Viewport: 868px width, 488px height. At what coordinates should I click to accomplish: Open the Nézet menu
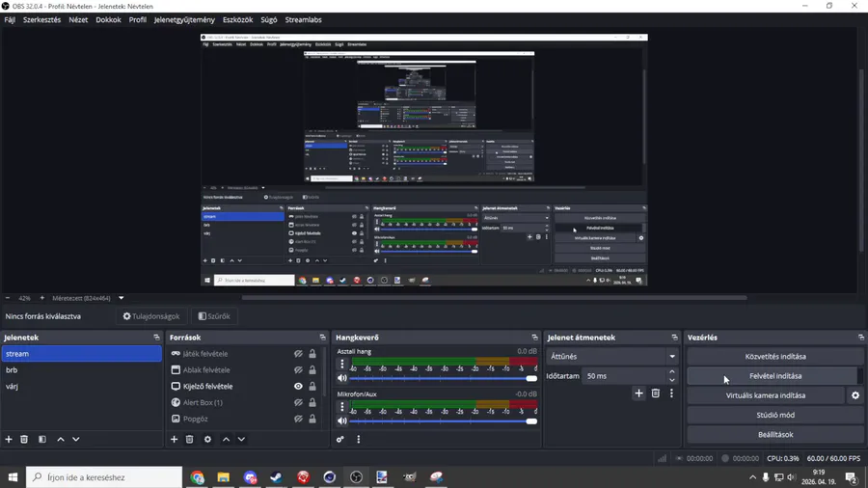point(78,19)
